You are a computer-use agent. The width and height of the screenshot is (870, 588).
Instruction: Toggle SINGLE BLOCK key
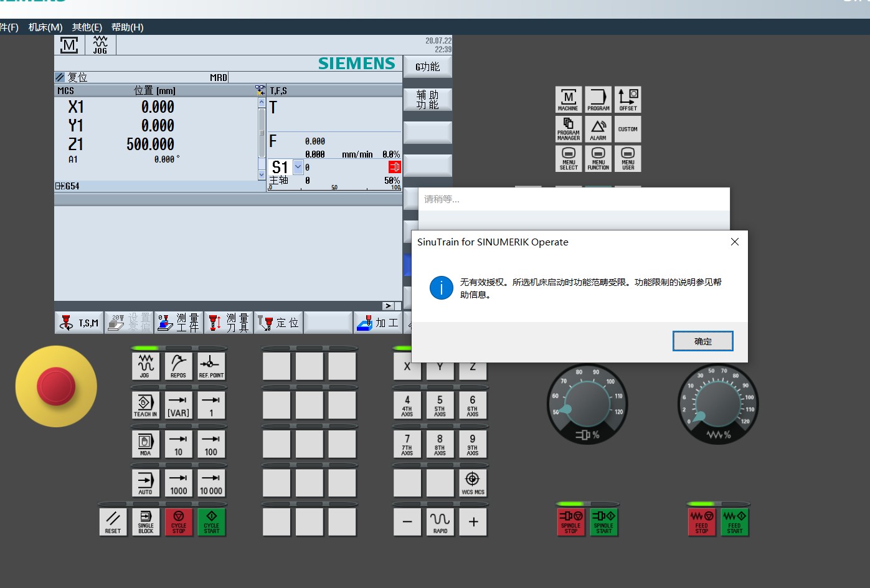click(145, 522)
